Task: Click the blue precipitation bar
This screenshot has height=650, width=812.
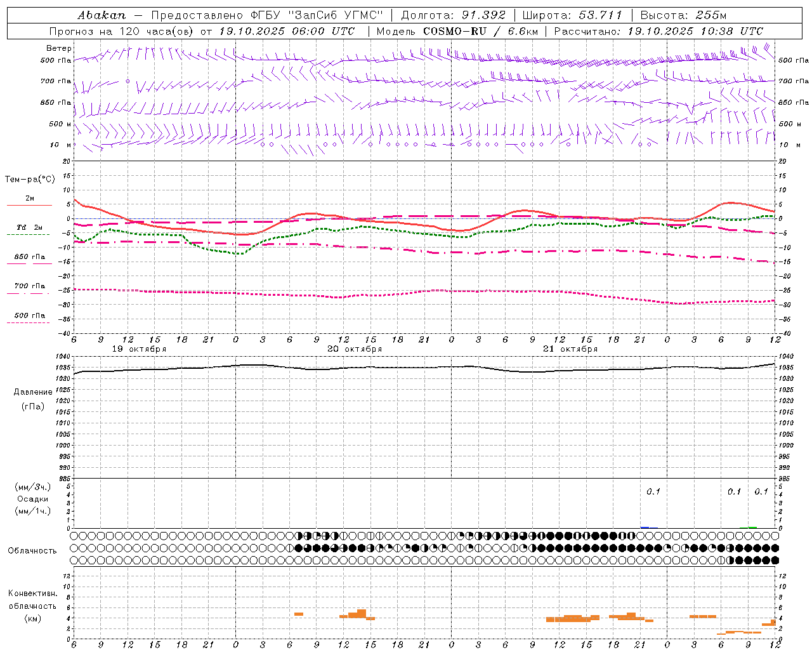Action: [x=645, y=527]
